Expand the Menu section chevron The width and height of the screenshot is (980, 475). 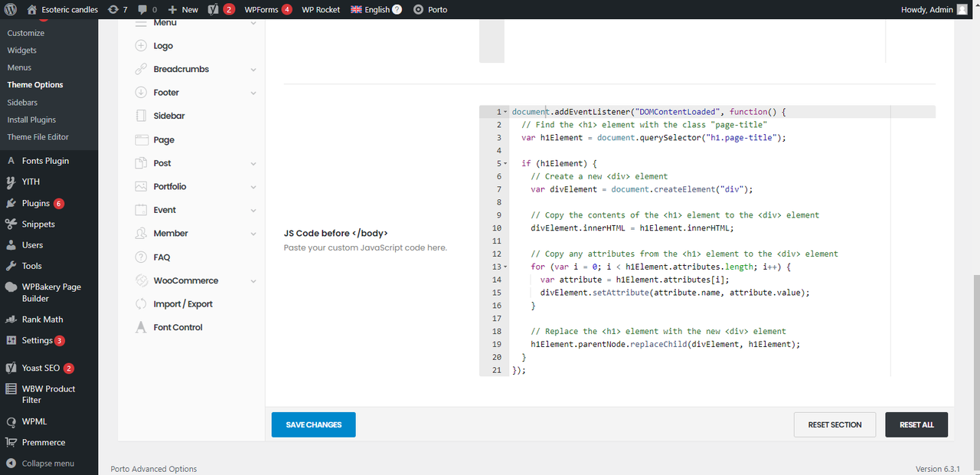tap(253, 23)
